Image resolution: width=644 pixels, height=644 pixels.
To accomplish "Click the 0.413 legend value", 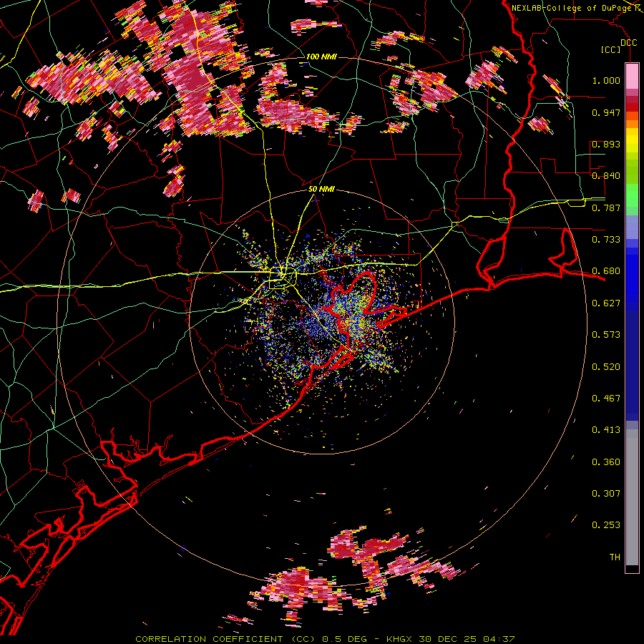I will coord(606,430).
